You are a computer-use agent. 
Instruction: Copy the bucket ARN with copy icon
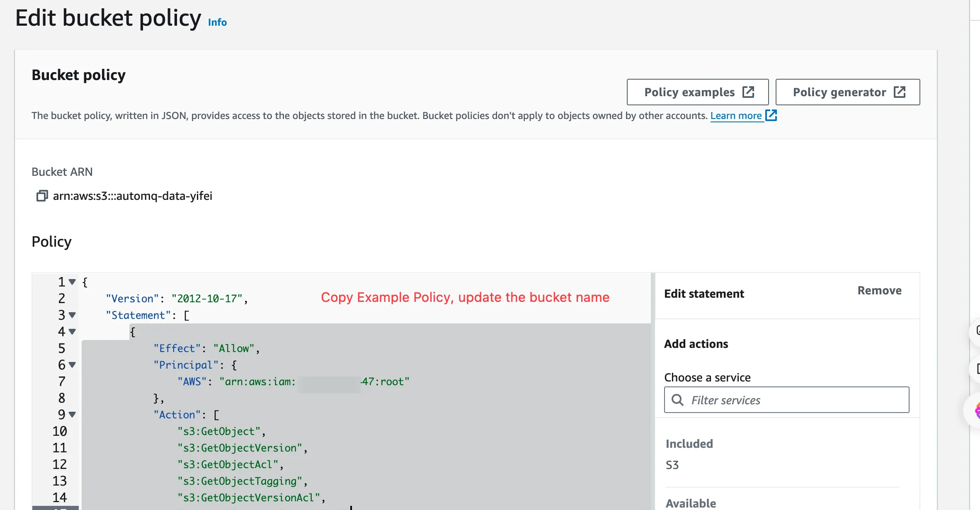tap(42, 196)
